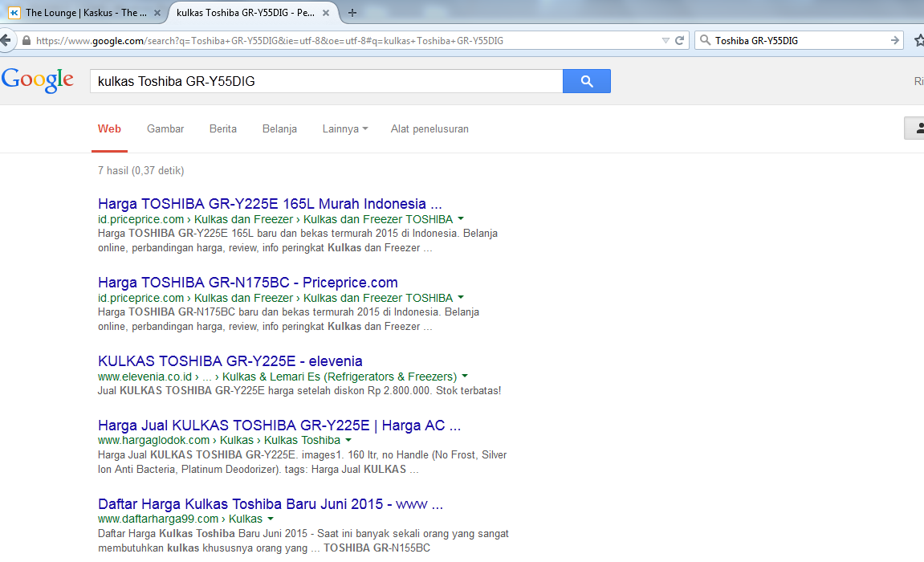
Task: Click the padlock site identity icon
Action: coord(26,41)
